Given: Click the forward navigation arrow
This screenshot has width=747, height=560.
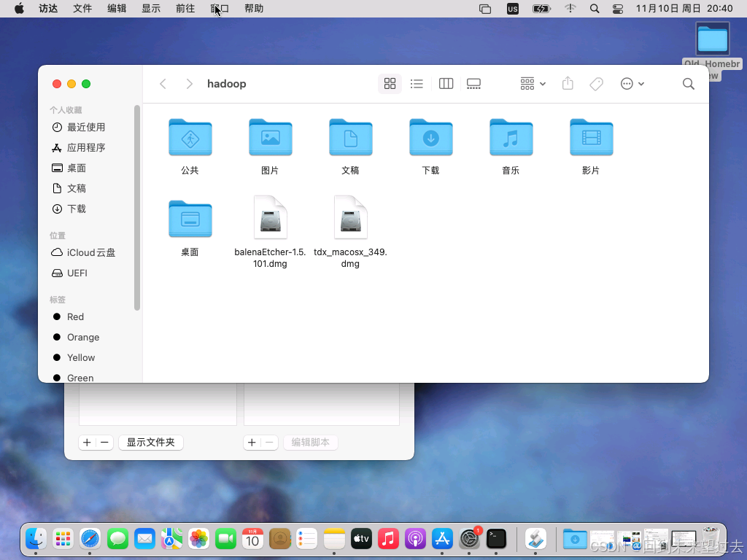Looking at the screenshot, I should point(189,83).
